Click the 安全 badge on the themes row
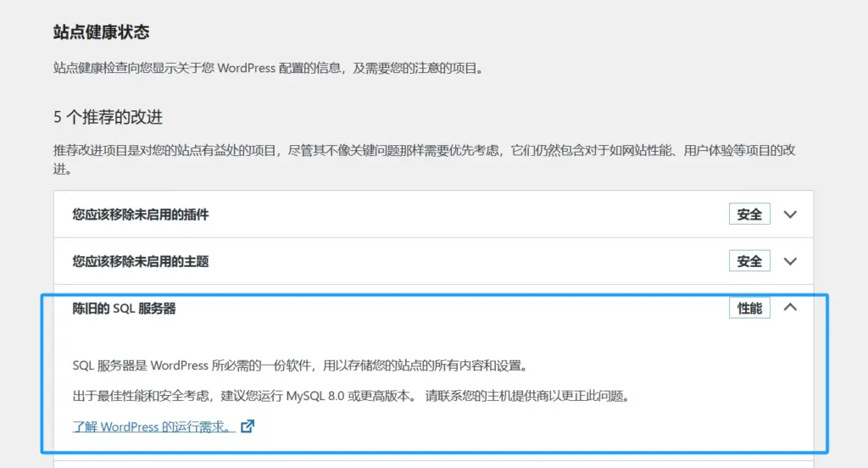This screenshot has height=468, width=868. [749, 261]
